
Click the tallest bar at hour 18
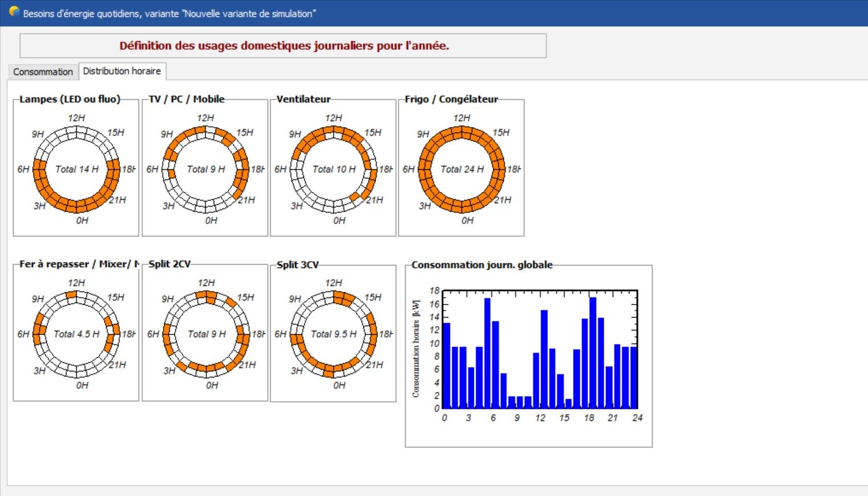coord(593,353)
